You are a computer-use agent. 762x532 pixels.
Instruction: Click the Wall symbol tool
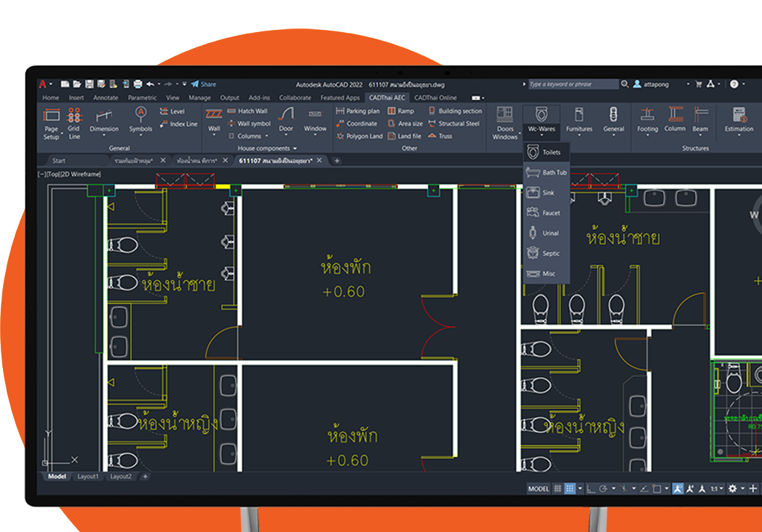(x=249, y=124)
